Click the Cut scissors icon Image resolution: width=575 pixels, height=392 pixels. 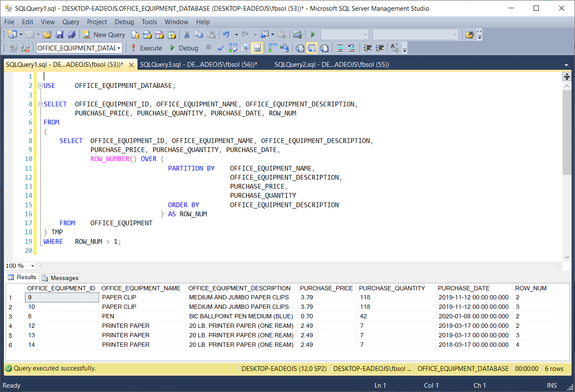point(187,34)
